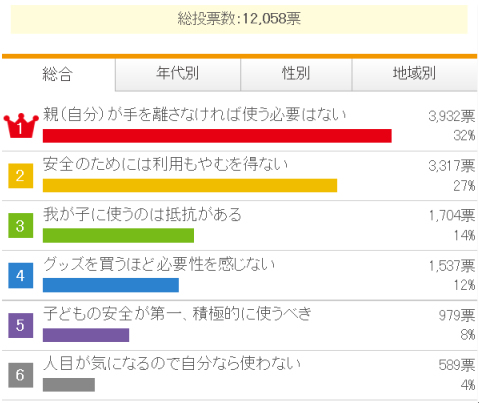This screenshot has width=479, height=403.
Task: Open the 性別 tab
Action: click(x=296, y=74)
